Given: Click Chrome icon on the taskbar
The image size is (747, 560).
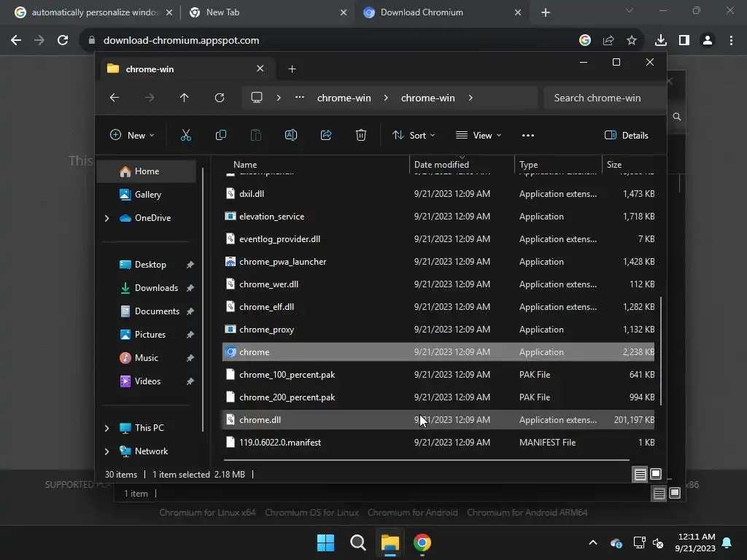Looking at the screenshot, I should (422, 542).
